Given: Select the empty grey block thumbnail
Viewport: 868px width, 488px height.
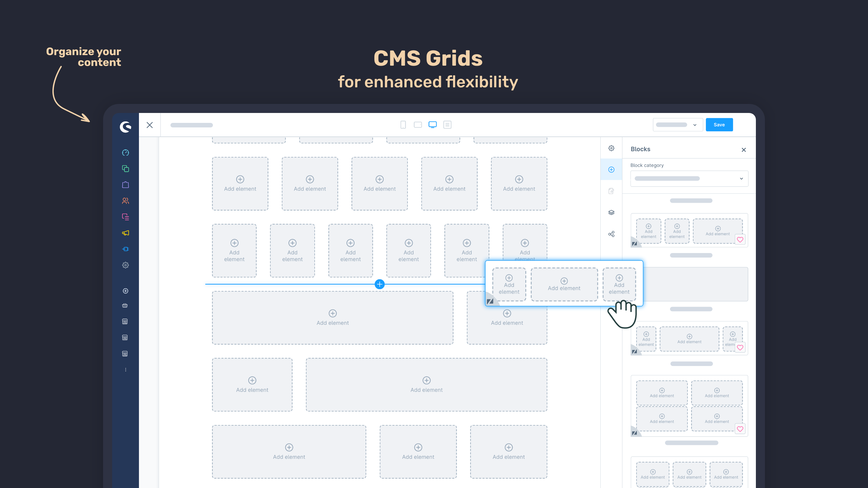Looking at the screenshot, I should click(696, 284).
